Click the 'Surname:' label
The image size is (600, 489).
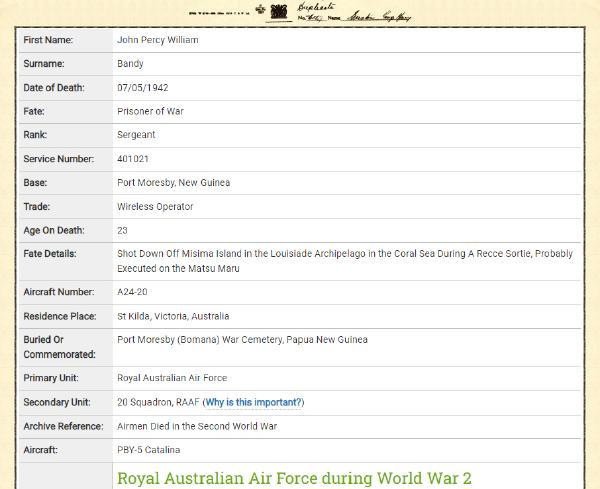tap(44, 64)
